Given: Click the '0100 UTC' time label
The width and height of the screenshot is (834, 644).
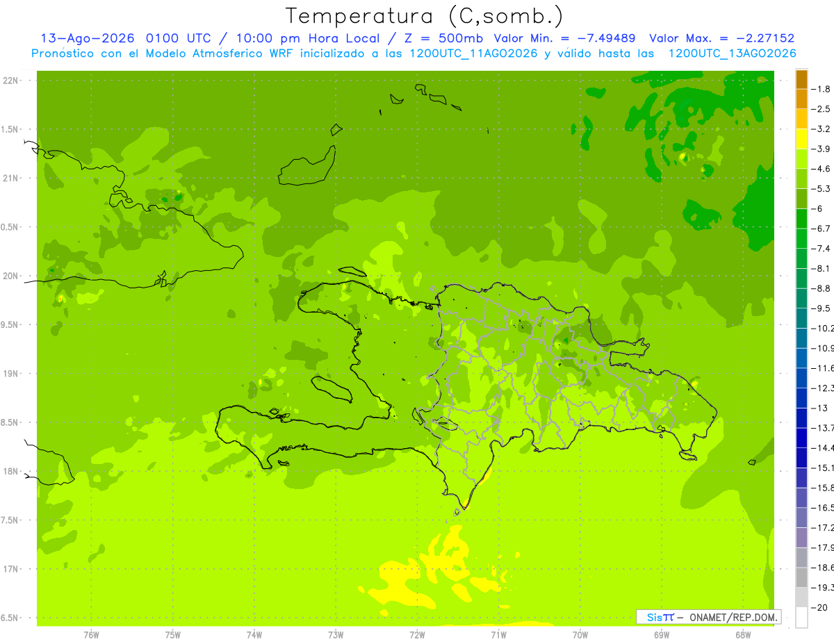Looking at the screenshot, I should click(178, 38).
